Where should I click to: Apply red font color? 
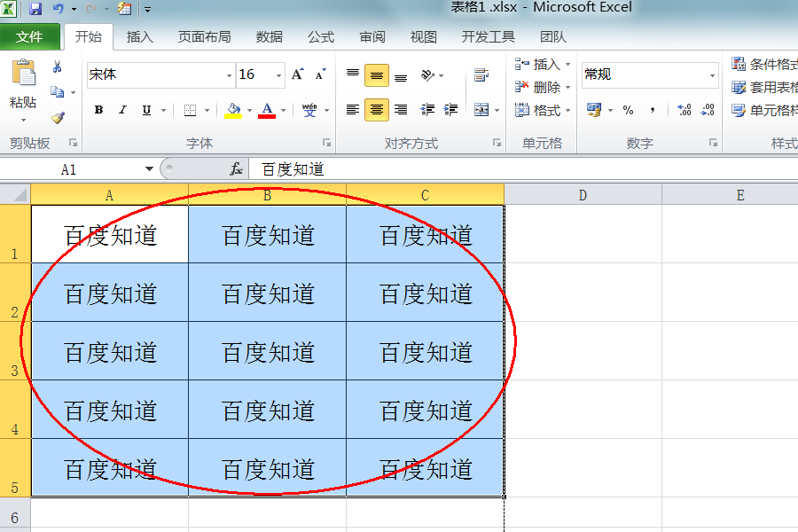tap(267, 110)
